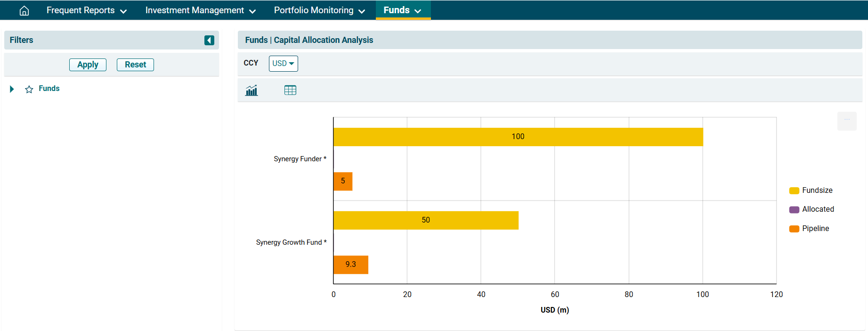
Task: Toggle Pipeline series in legend
Action: pos(809,229)
